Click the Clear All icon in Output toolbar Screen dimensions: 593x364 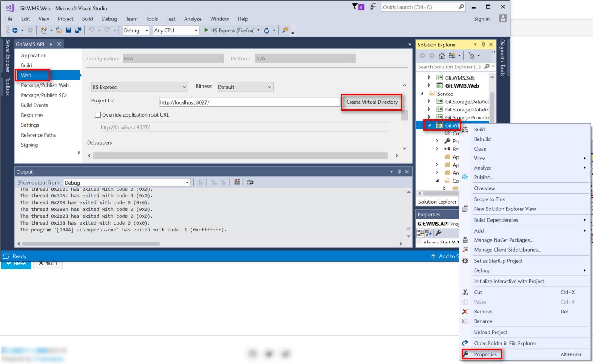[237, 182]
